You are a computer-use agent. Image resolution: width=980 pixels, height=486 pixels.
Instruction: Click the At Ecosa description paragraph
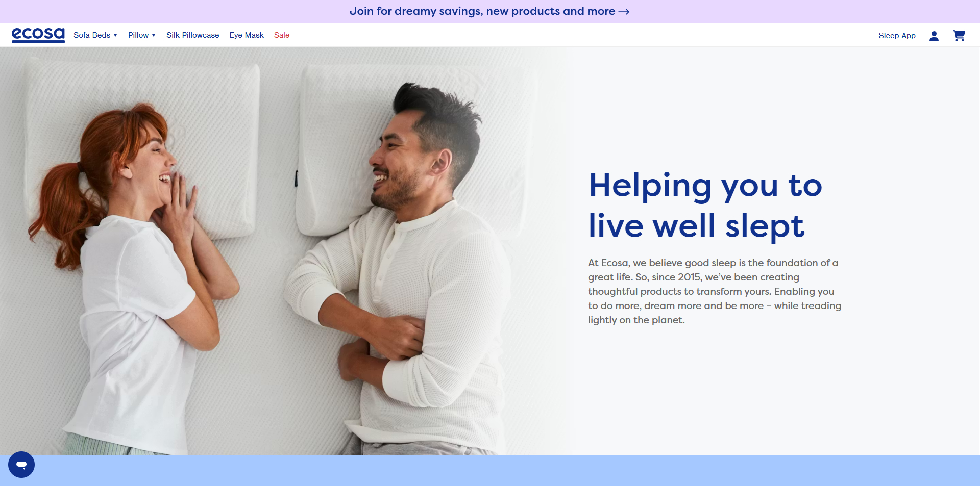click(715, 291)
